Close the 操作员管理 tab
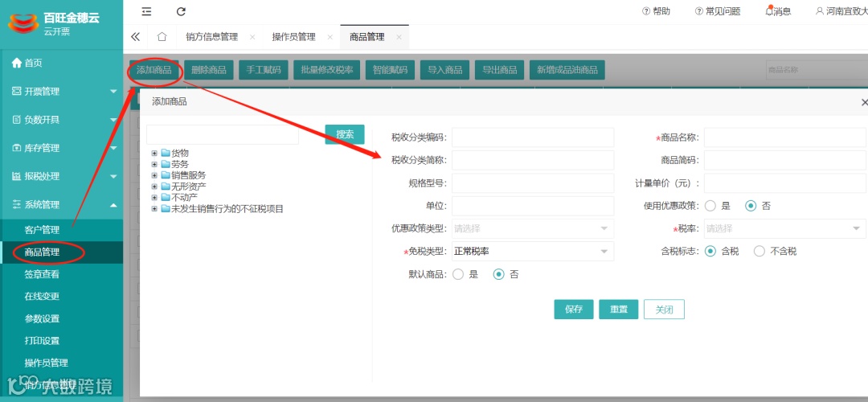This screenshot has width=868, height=402. coord(330,37)
